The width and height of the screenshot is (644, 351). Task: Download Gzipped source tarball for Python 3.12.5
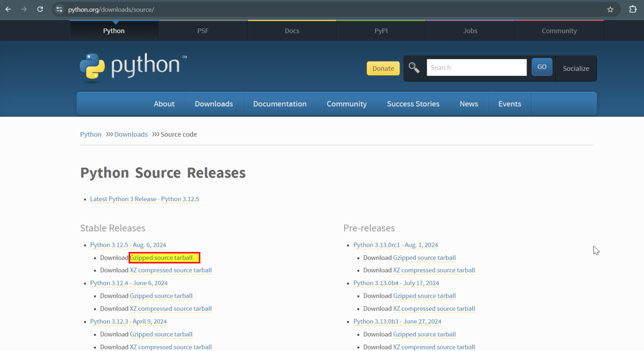161,258
